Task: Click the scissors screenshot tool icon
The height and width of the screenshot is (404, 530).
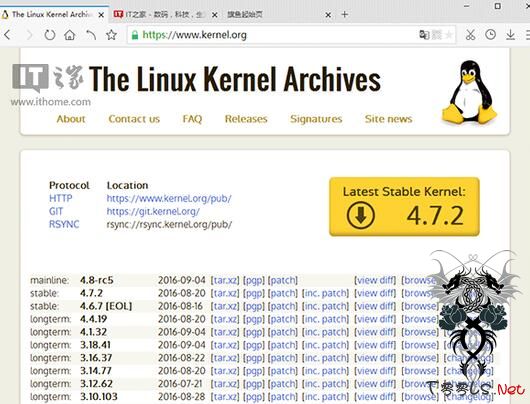Action: click(x=470, y=34)
